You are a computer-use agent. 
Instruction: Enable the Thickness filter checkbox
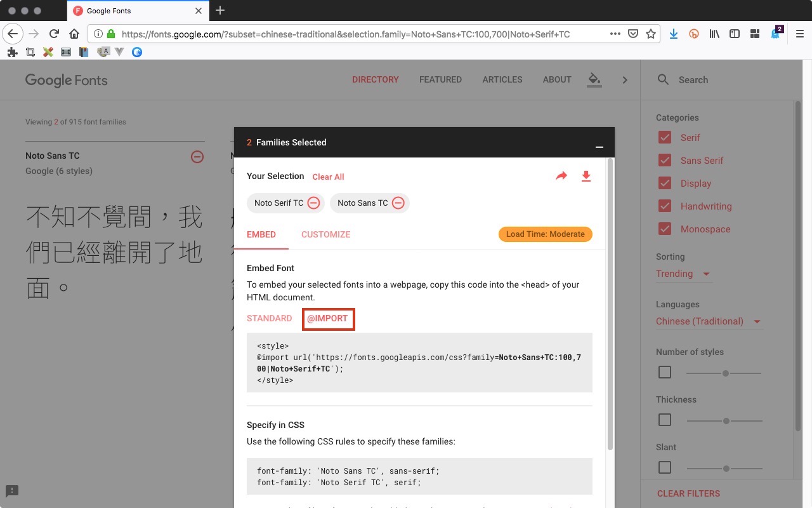pos(665,420)
